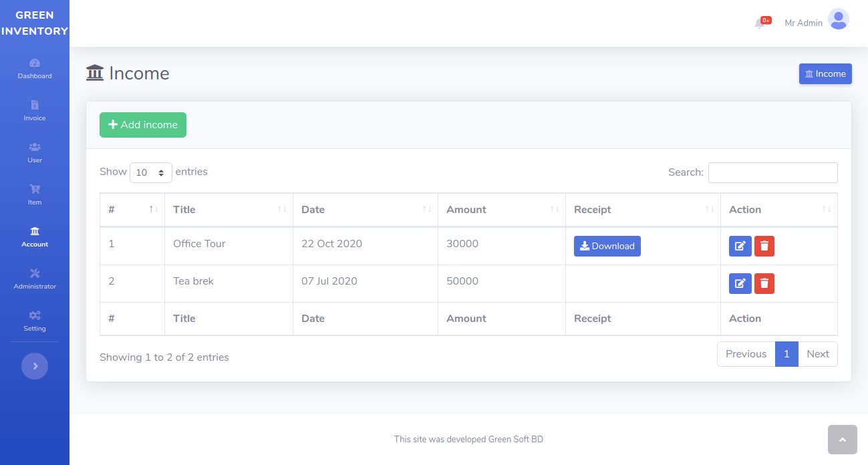868x465 pixels.
Task: Edit the Tea brek income entry
Action: point(740,283)
